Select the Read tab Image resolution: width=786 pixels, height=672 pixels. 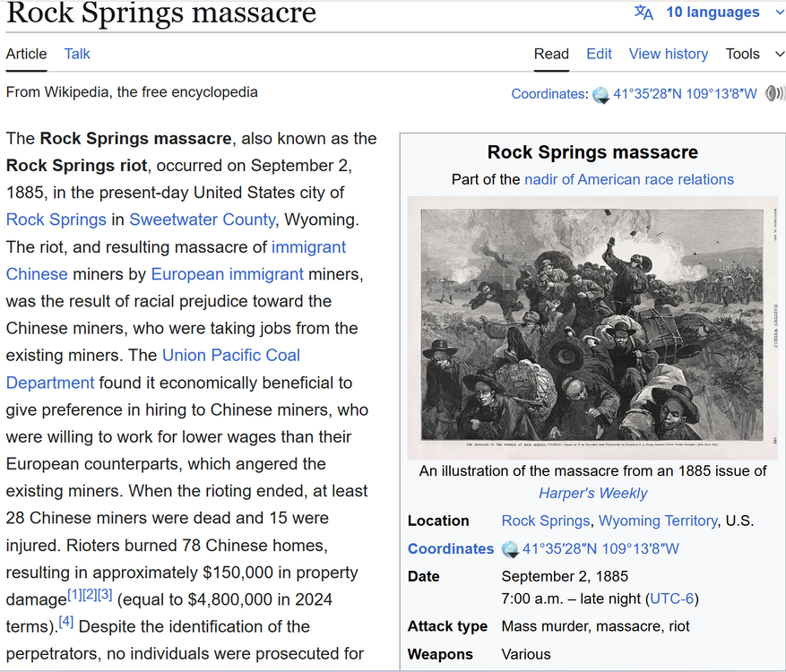pyautogui.click(x=551, y=54)
